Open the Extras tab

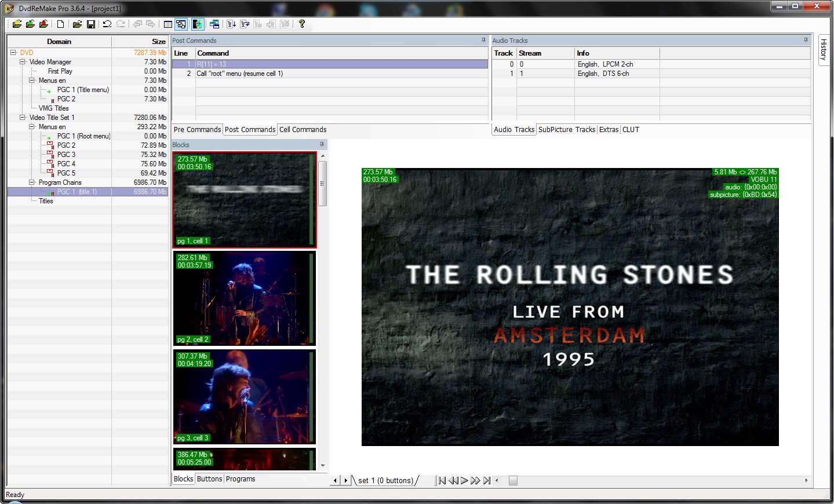coord(609,130)
